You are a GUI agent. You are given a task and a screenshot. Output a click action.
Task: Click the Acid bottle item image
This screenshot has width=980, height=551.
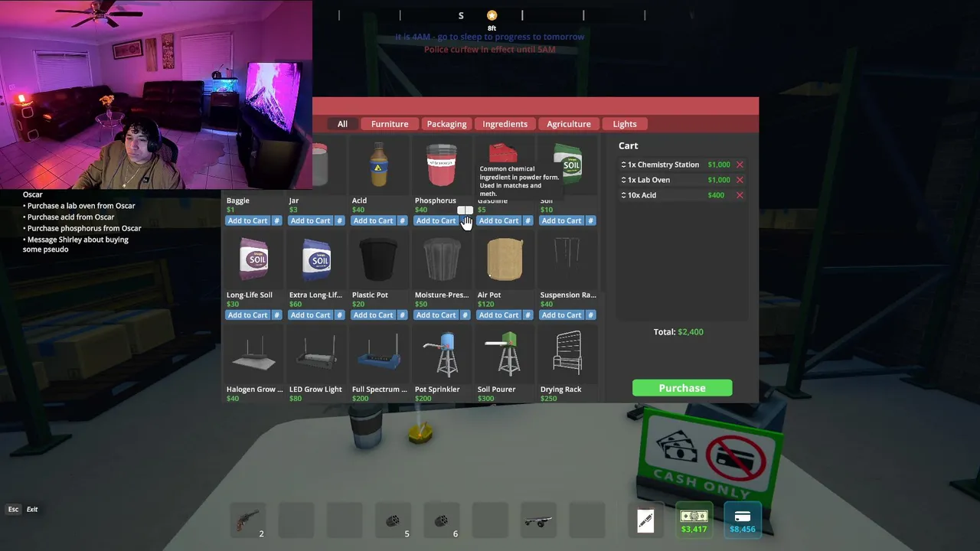point(379,164)
